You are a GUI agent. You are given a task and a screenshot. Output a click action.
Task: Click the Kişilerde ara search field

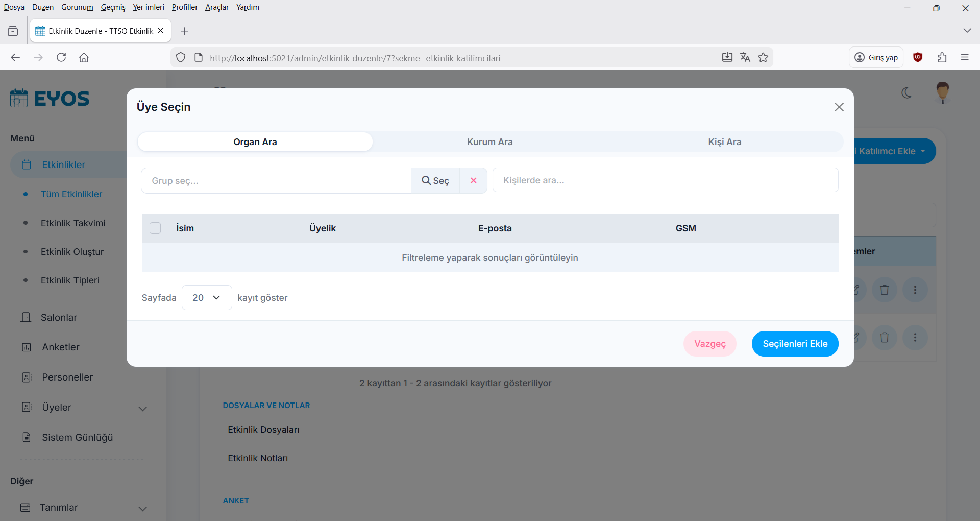click(x=665, y=180)
